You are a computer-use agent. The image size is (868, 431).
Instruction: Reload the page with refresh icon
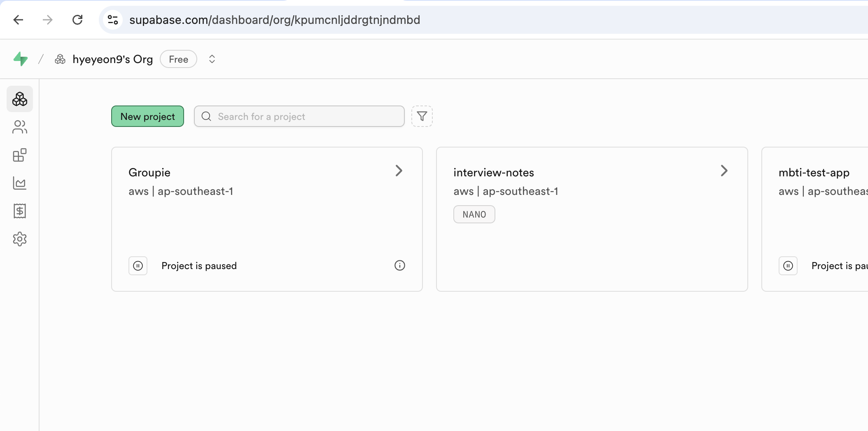click(x=77, y=20)
